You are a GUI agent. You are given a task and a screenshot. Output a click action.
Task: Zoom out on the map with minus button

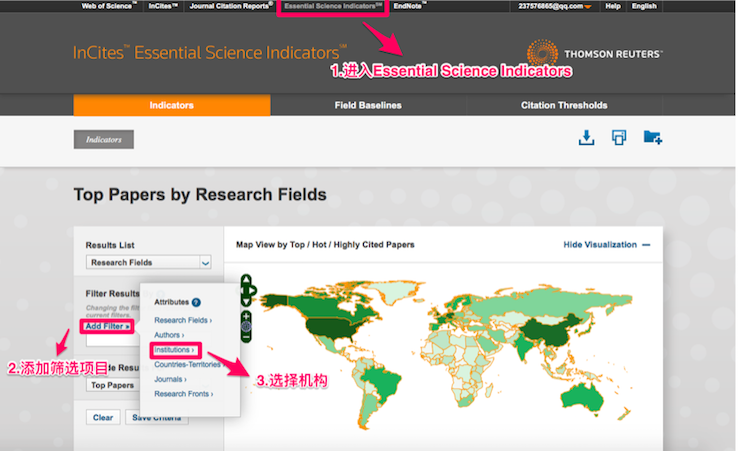click(x=247, y=337)
